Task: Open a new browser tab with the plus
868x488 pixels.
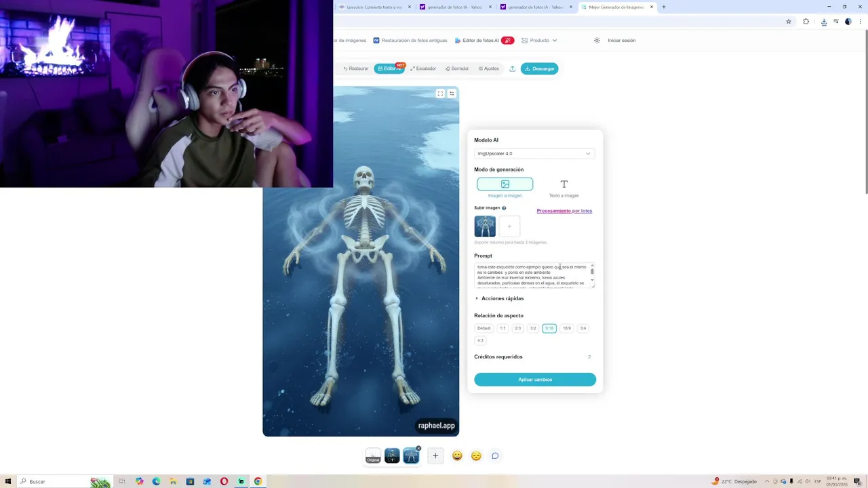Action: coord(663,7)
